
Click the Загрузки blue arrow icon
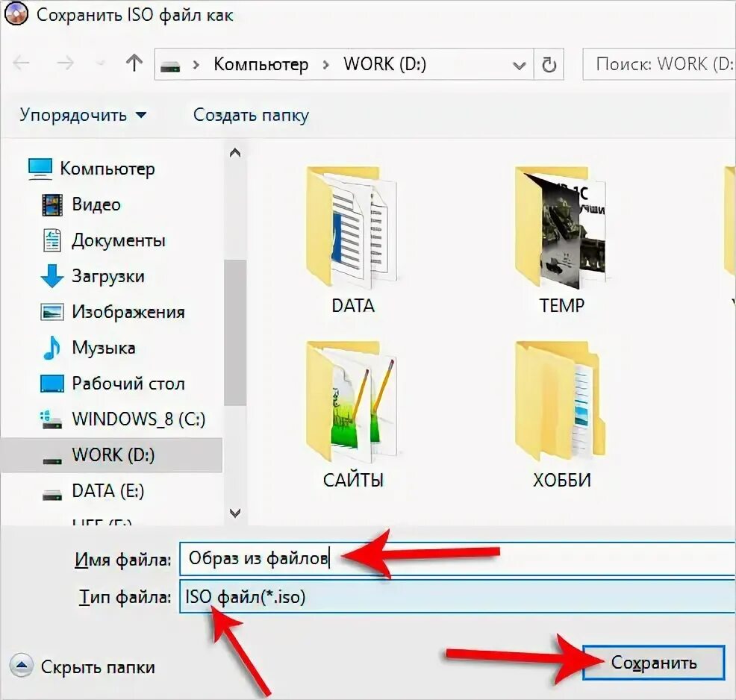[x=52, y=276]
